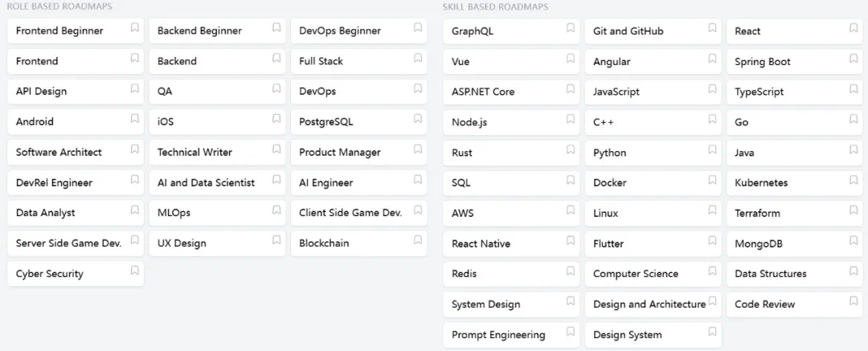Click bookmark icon on GraphQL card

(571, 28)
